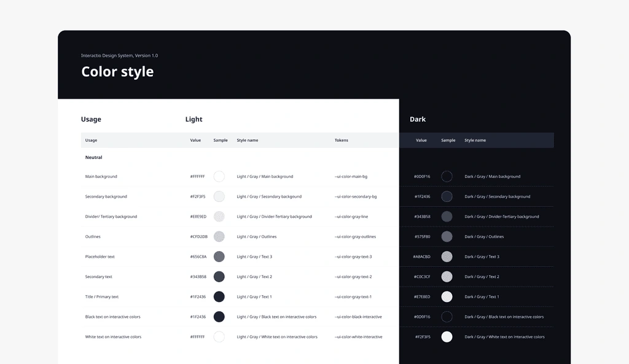Click the "Color style" page title
Viewport: 629px width, 364px height.
(x=117, y=72)
